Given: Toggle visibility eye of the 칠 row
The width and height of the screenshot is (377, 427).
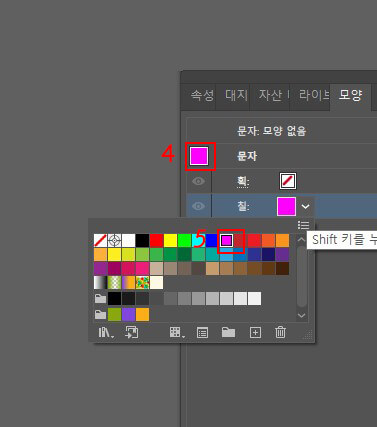Looking at the screenshot, I should coord(198,206).
